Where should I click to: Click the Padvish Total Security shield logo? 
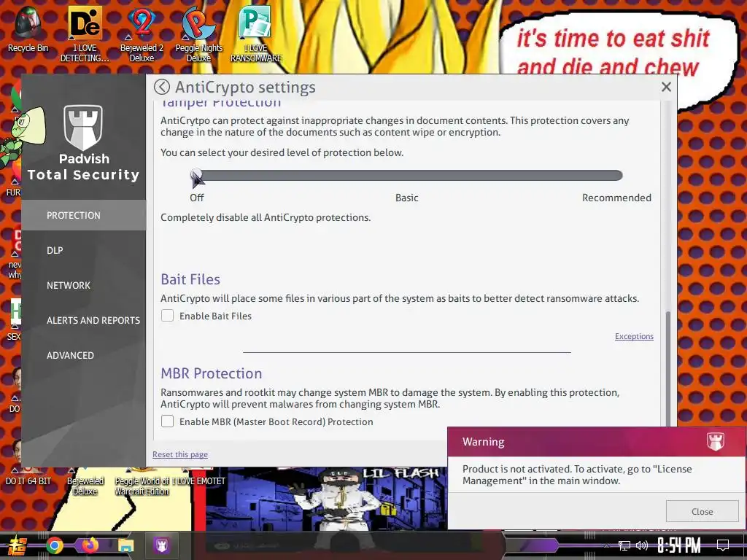coord(83,127)
